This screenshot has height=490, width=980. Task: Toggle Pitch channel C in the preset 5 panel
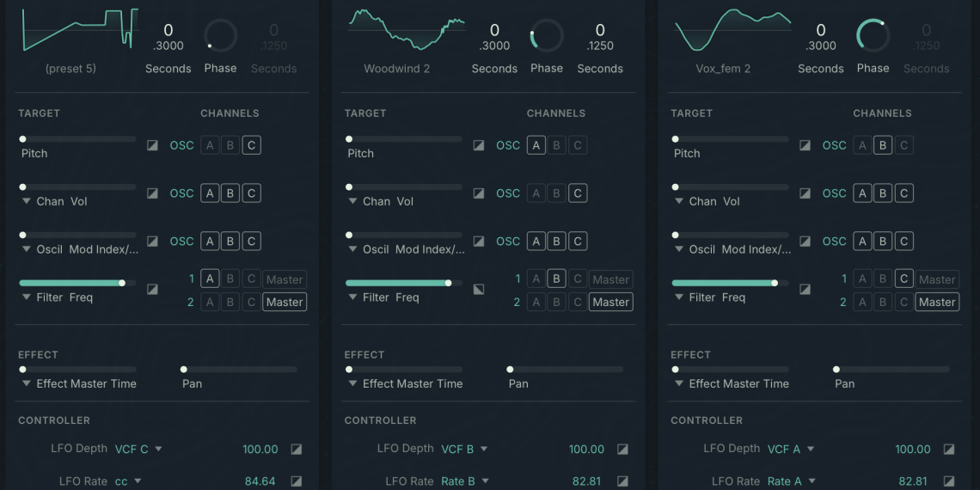(251, 145)
